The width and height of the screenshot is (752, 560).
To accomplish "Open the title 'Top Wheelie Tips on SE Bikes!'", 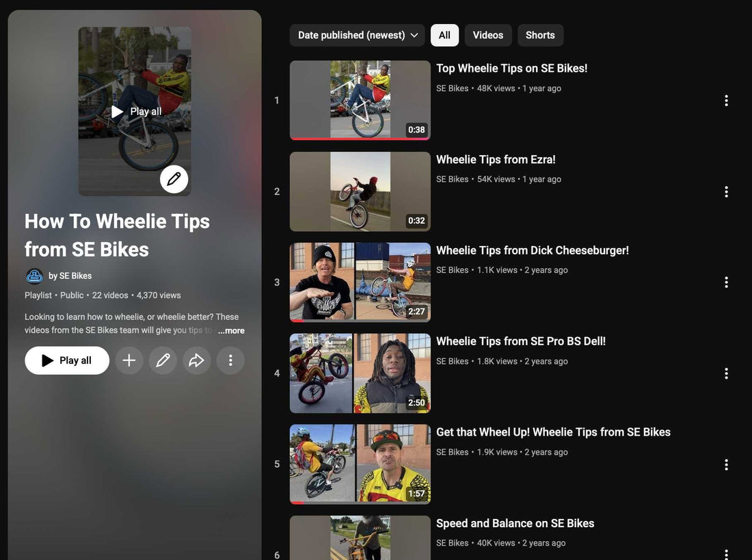I will [x=512, y=68].
